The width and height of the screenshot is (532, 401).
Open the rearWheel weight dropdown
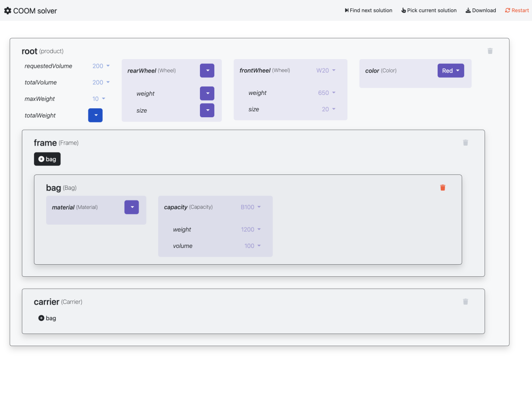click(x=207, y=94)
